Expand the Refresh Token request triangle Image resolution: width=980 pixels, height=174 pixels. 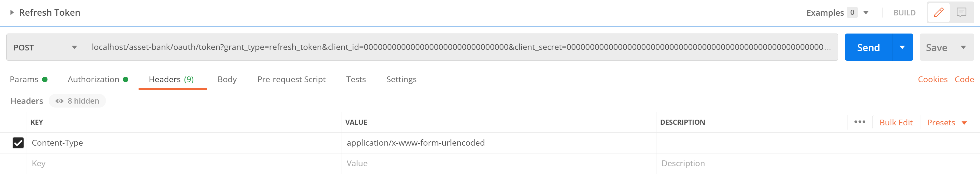pos(12,13)
